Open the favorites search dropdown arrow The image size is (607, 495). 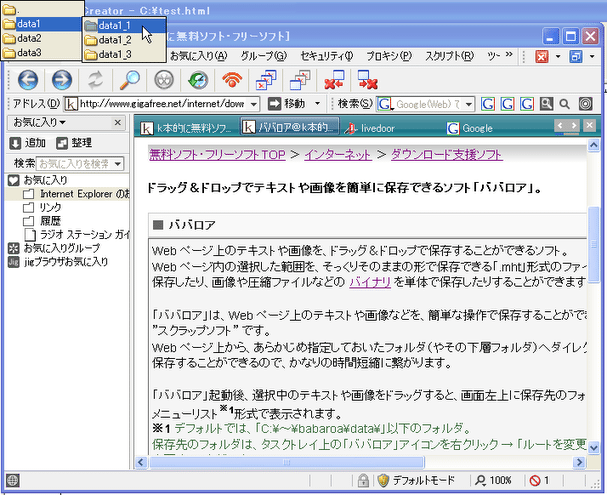(x=118, y=164)
